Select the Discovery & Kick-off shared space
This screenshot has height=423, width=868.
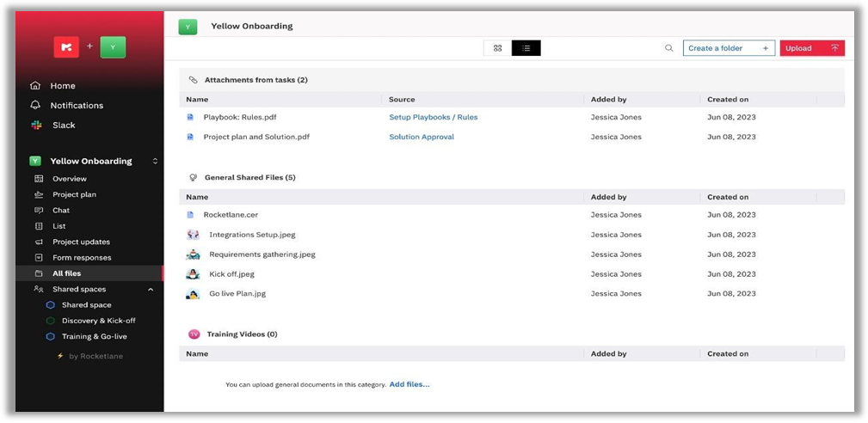(98, 321)
